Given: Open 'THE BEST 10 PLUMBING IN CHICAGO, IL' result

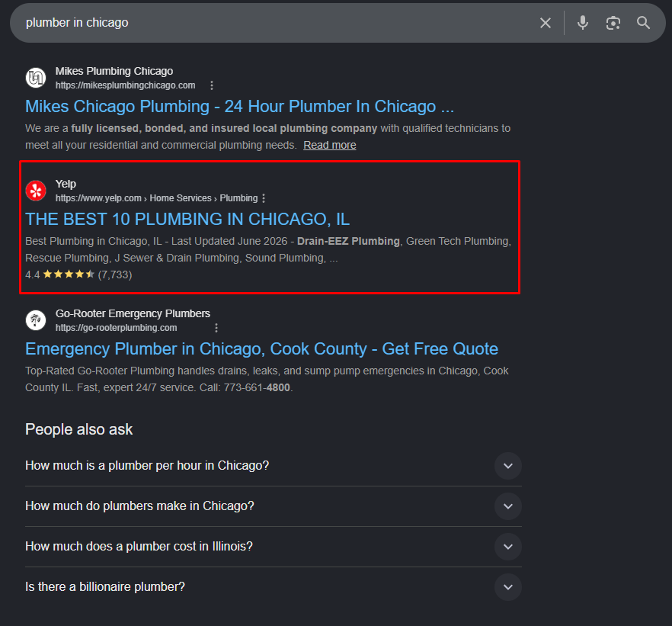Looking at the screenshot, I should pos(187,219).
